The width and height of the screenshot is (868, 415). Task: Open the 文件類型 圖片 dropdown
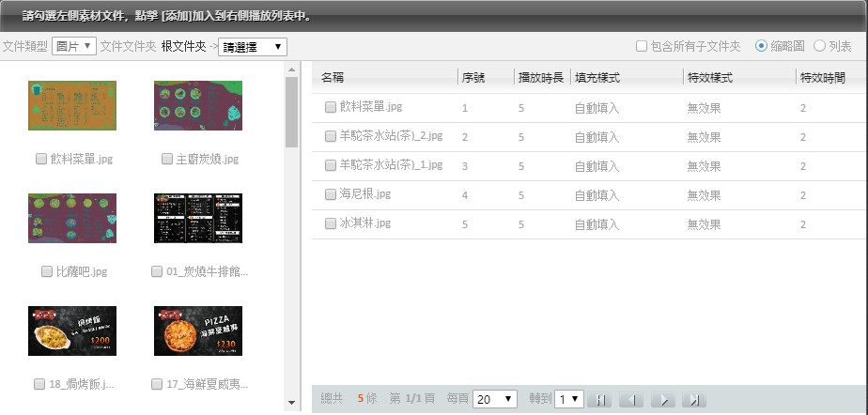(x=74, y=46)
